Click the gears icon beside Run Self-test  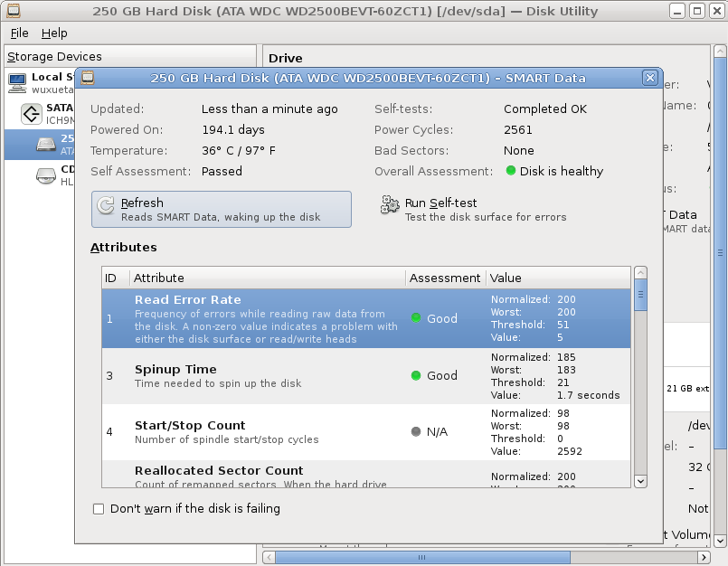[390, 204]
